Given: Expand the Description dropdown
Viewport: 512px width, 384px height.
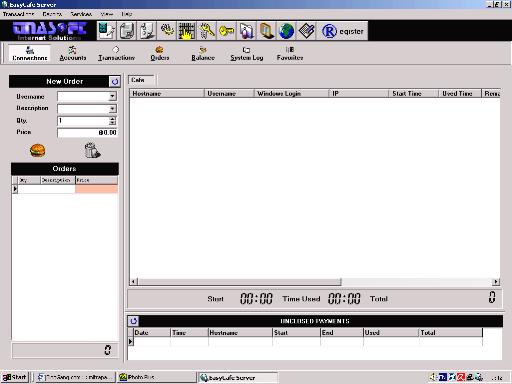Looking at the screenshot, I should pos(112,109).
